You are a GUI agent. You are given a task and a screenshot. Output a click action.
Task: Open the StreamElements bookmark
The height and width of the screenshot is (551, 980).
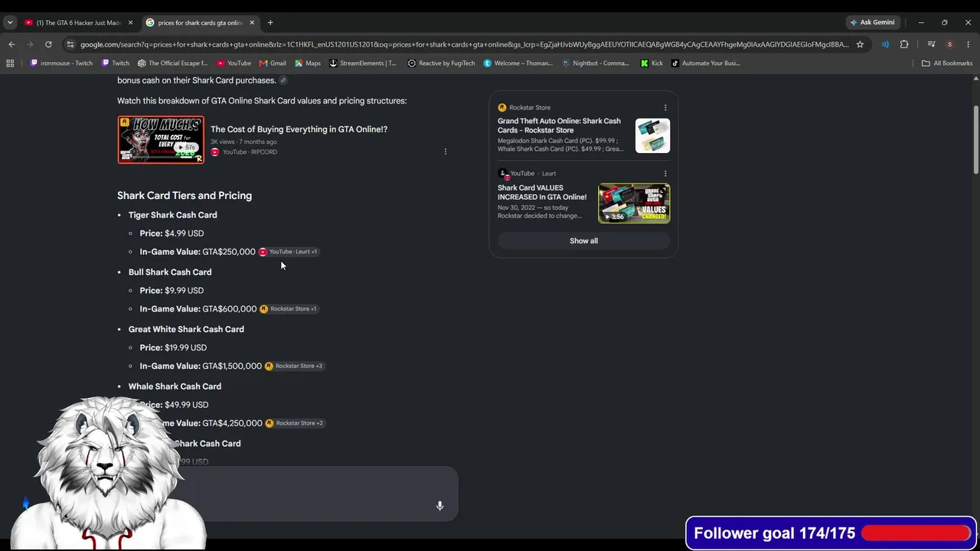(363, 63)
